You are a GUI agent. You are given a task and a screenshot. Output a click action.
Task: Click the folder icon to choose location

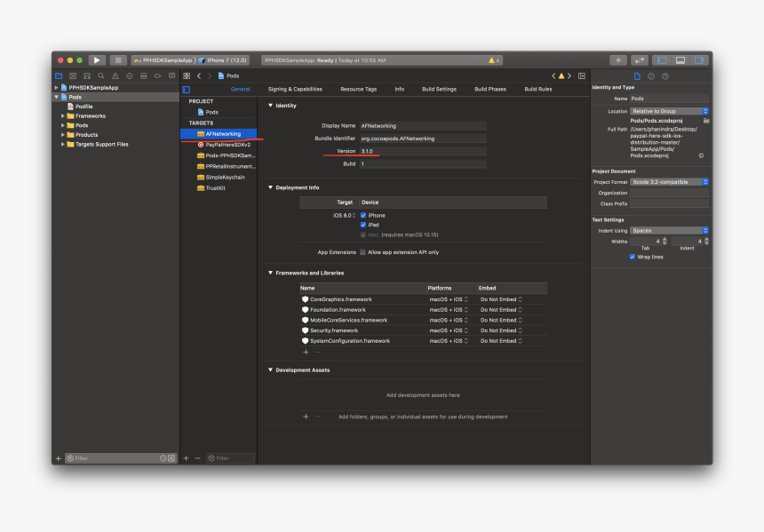(x=706, y=121)
